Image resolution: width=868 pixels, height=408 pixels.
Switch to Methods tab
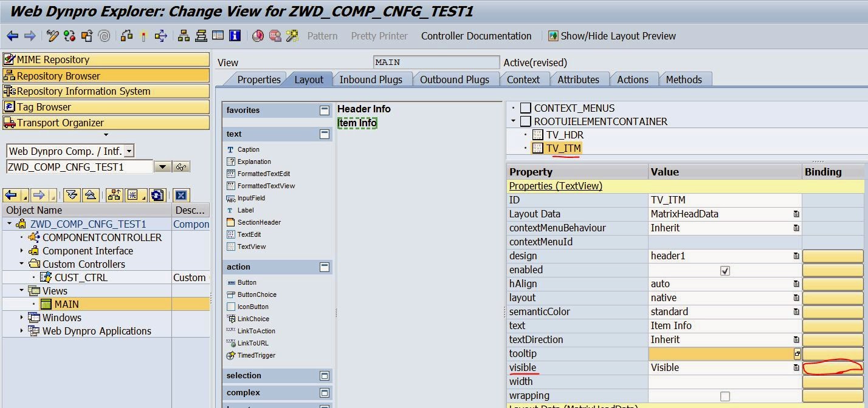[x=684, y=80]
